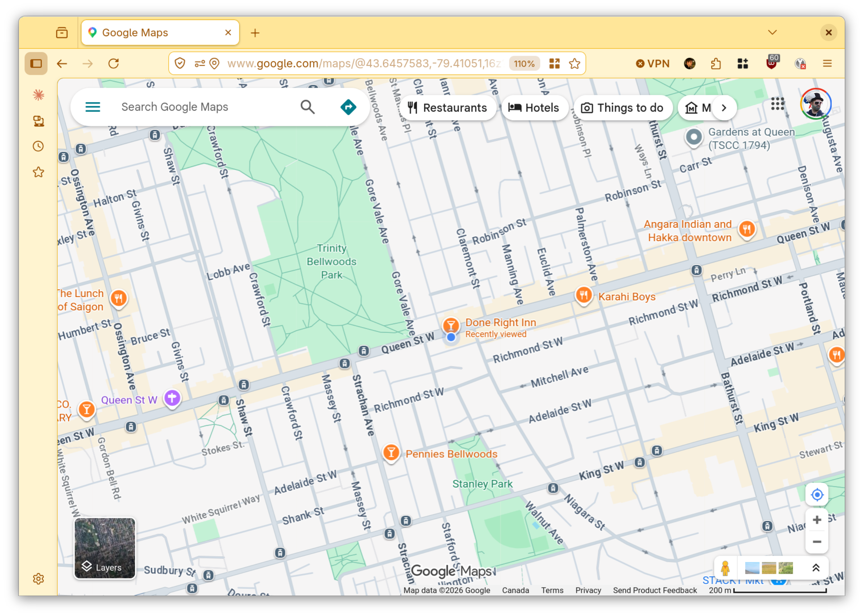Screen dimensions: 863x616
Task: Reload the page in the browser
Action: click(x=114, y=63)
